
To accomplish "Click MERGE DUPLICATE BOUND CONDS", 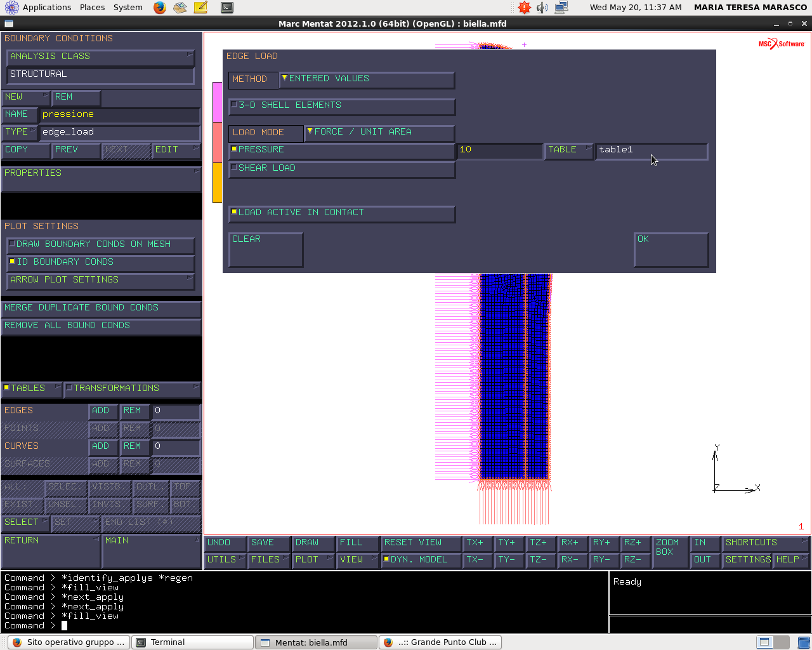I will pos(101,308).
